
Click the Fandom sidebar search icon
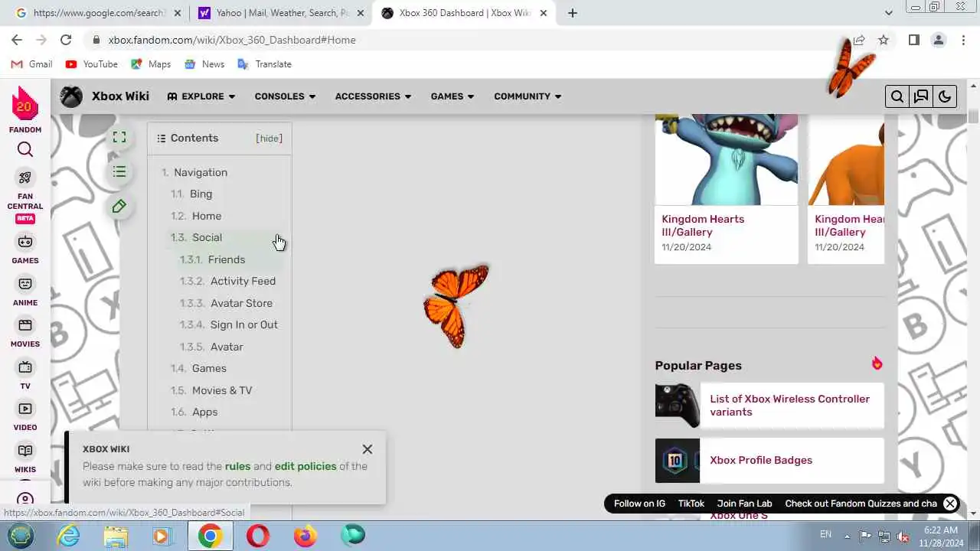point(25,150)
